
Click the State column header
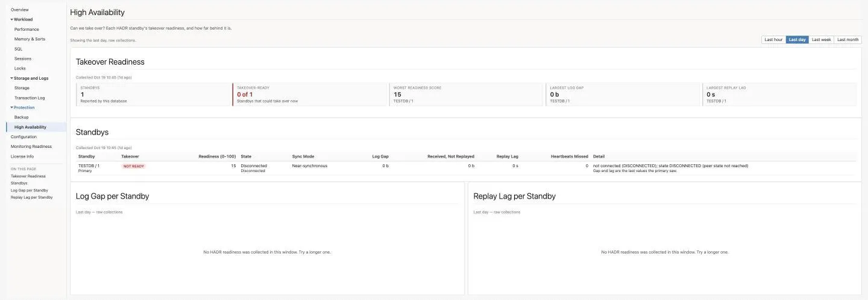[x=246, y=156]
